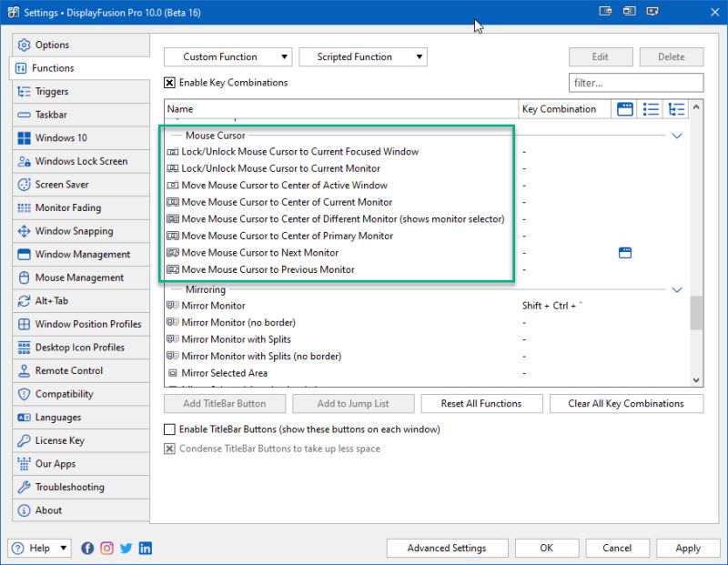
Task: Click the Compatibility shield icon
Action: (x=25, y=394)
